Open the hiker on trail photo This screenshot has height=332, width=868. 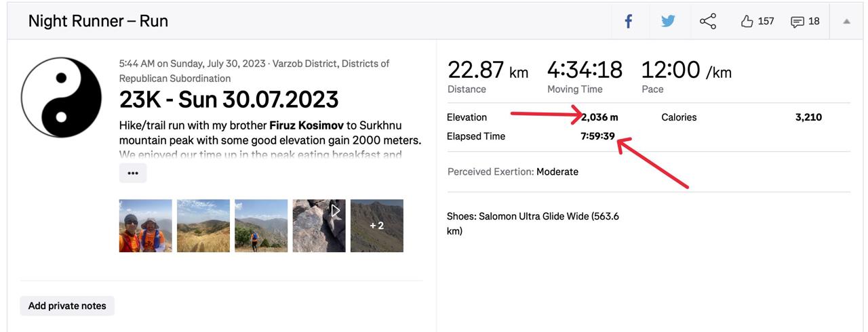(261, 226)
